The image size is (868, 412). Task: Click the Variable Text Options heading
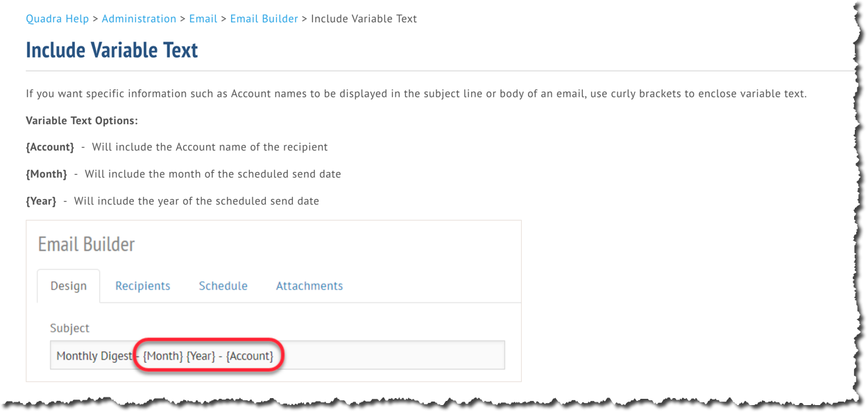pos(81,120)
